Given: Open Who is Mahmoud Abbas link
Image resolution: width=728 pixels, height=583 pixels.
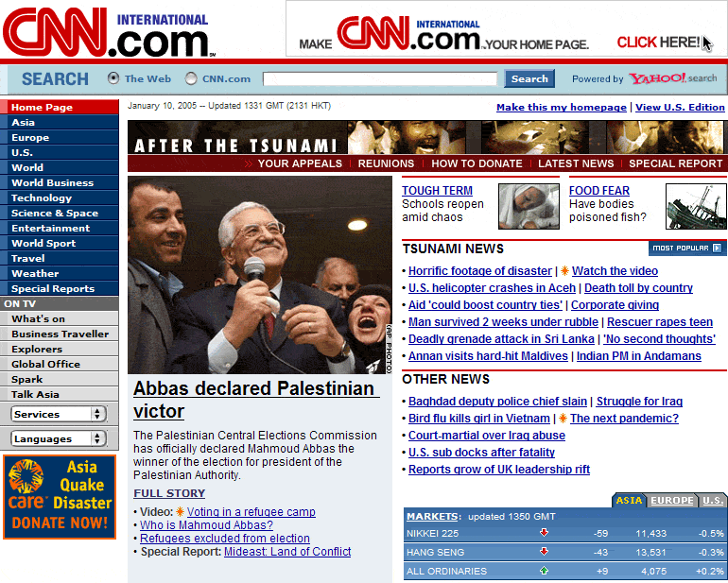Looking at the screenshot, I should click(x=206, y=525).
